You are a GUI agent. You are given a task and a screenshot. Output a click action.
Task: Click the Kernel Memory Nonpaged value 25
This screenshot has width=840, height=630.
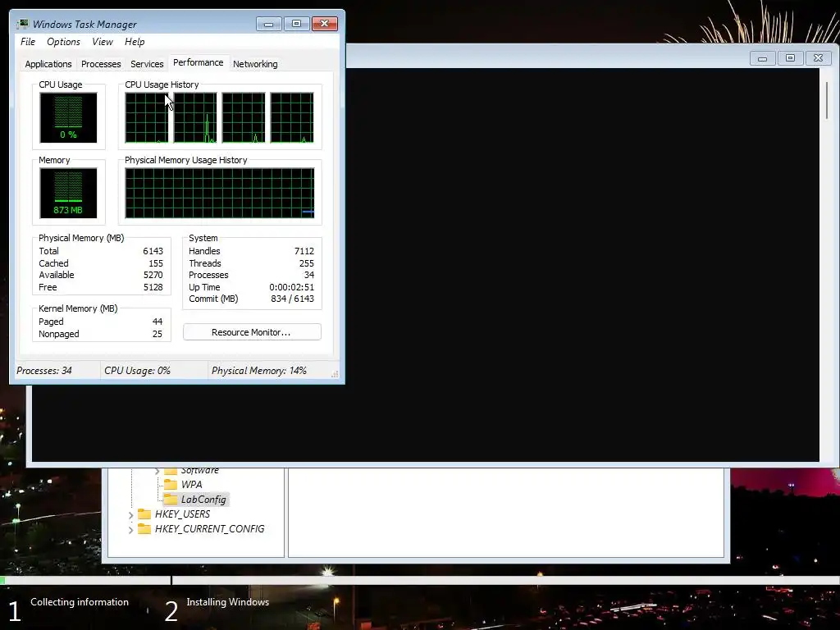tap(157, 334)
